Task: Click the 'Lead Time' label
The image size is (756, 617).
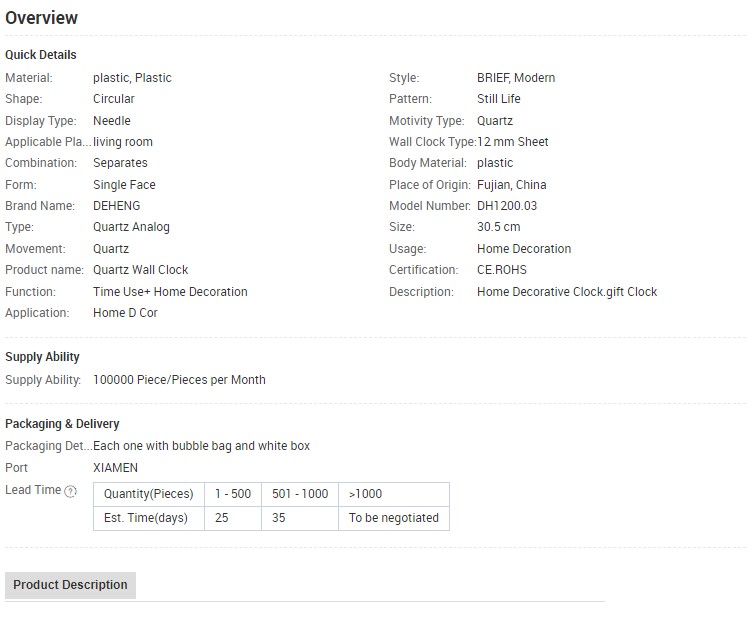Action: [x=33, y=490]
